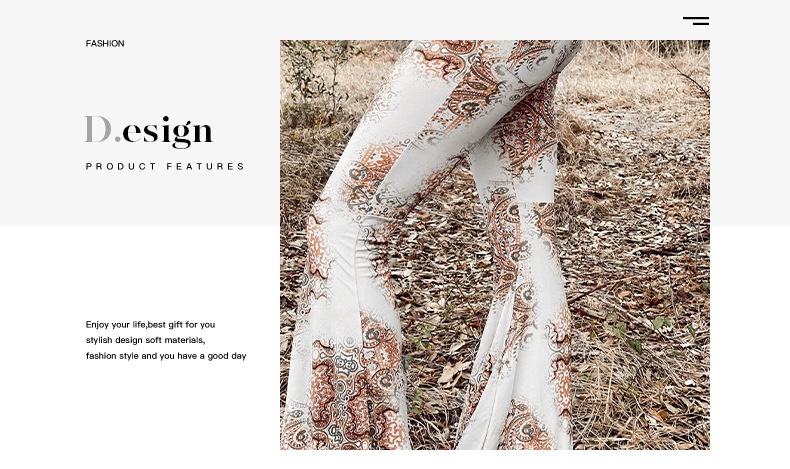Screen dimensions: 790x469
Task: Select the 'stylish design soft materials' line
Action: pos(145,341)
